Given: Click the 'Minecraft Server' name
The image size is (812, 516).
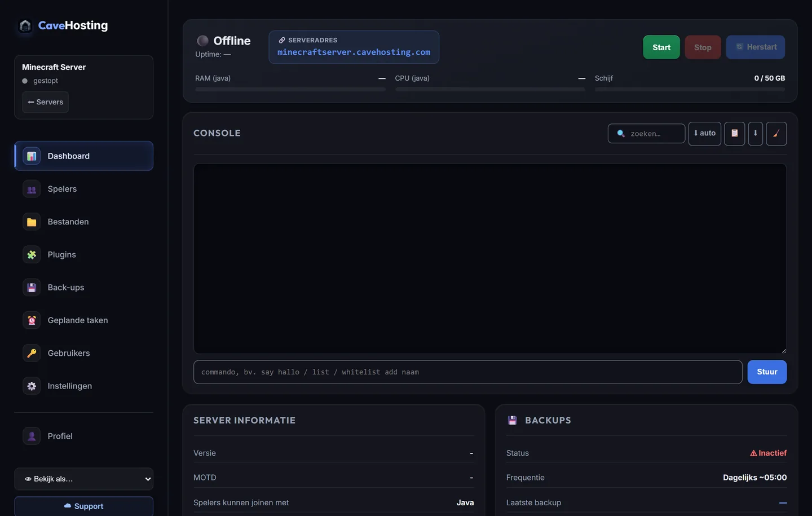Looking at the screenshot, I should (54, 67).
